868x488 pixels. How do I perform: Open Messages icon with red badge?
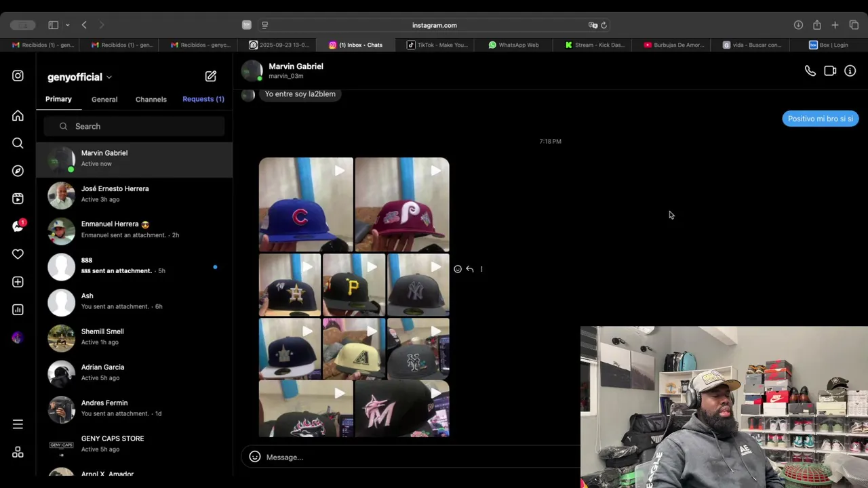(x=18, y=226)
